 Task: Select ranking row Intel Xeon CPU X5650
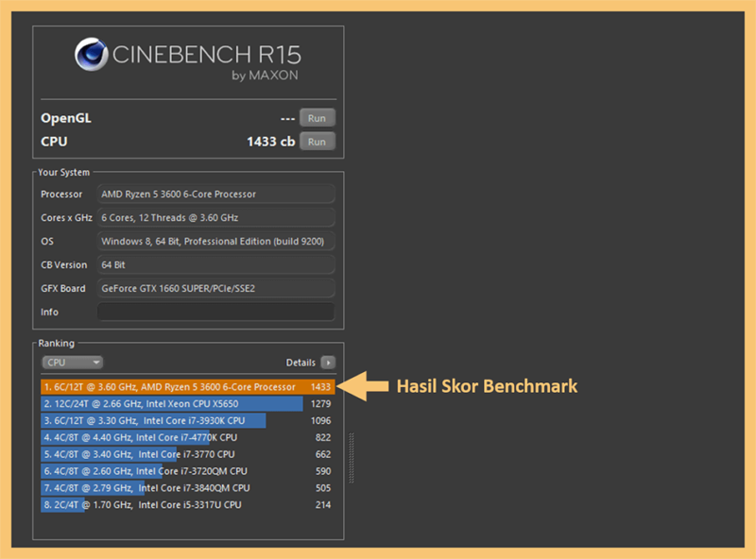click(187, 404)
